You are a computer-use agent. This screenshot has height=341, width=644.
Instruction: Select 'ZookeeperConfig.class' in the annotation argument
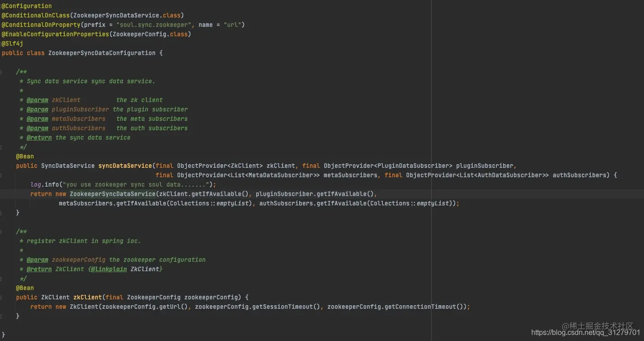coord(150,34)
